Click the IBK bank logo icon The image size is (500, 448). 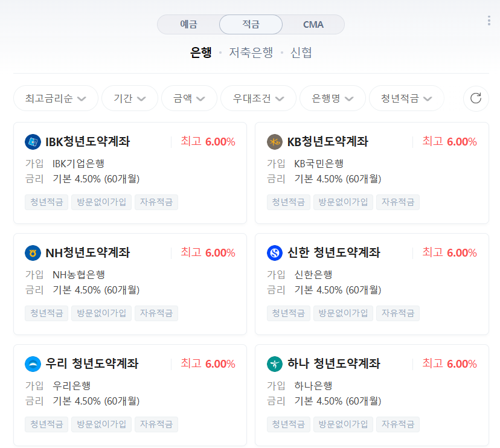pos(33,141)
